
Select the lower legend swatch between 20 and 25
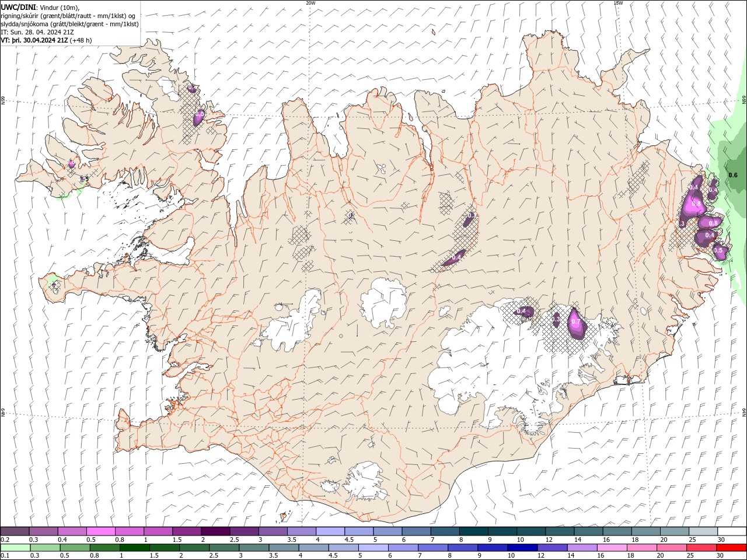tap(671, 548)
